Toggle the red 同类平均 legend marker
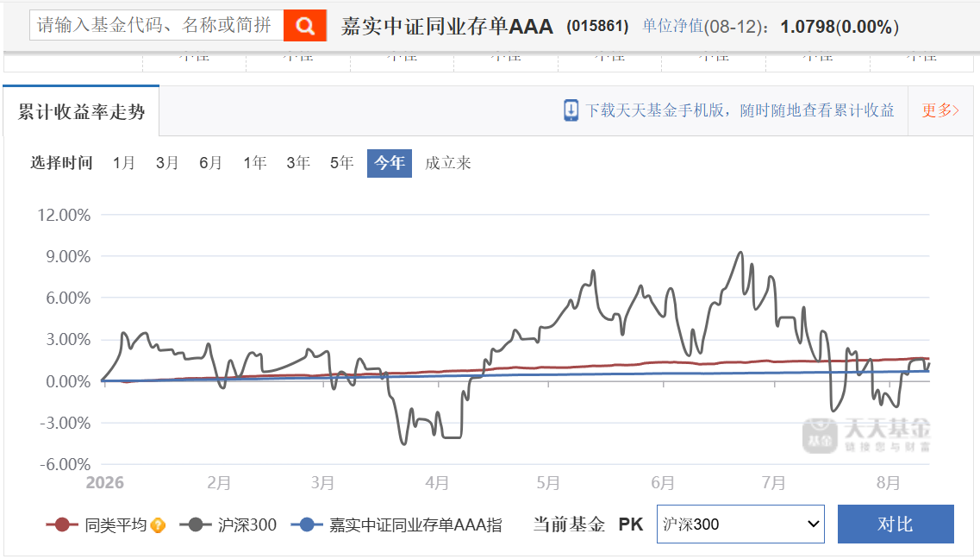The image size is (980, 559). [x=62, y=524]
